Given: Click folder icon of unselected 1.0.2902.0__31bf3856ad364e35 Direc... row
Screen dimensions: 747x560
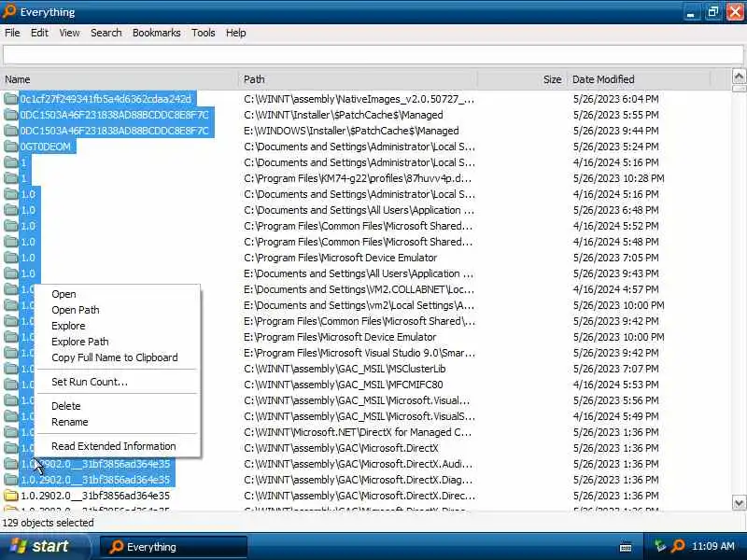Looking at the screenshot, I should point(10,496).
